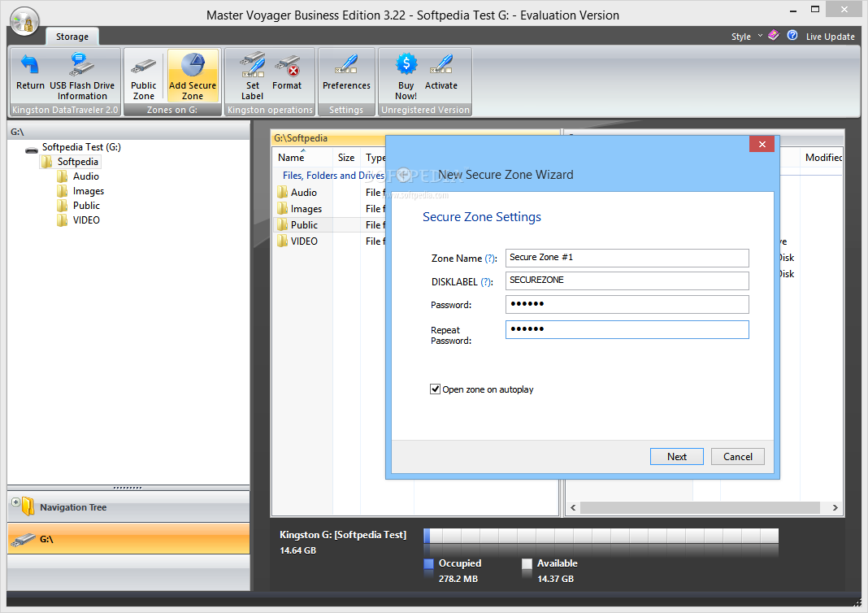Click the Activate icon
The height and width of the screenshot is (613, 868).
[441, 72]
